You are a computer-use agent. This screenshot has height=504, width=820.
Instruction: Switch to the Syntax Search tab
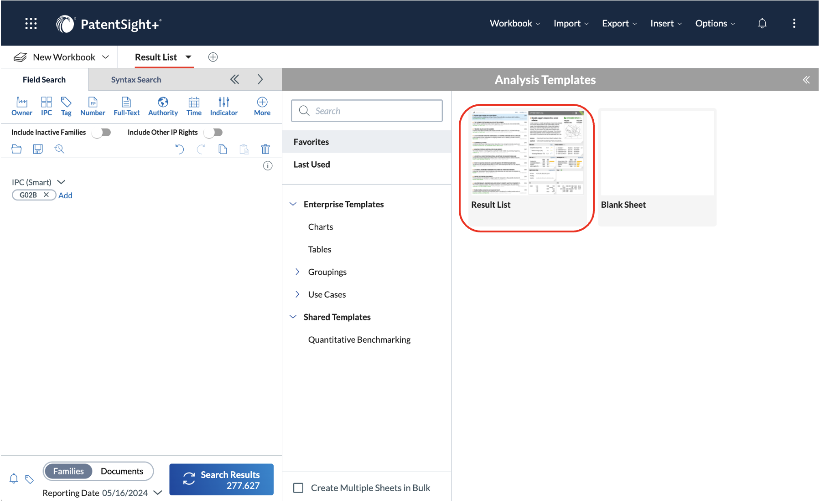[136, 80]
